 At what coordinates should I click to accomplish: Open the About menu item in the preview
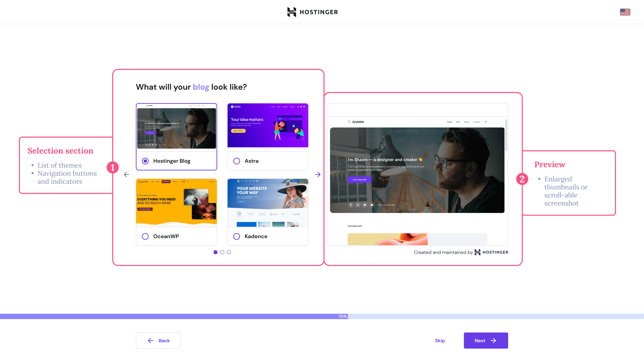467,122
